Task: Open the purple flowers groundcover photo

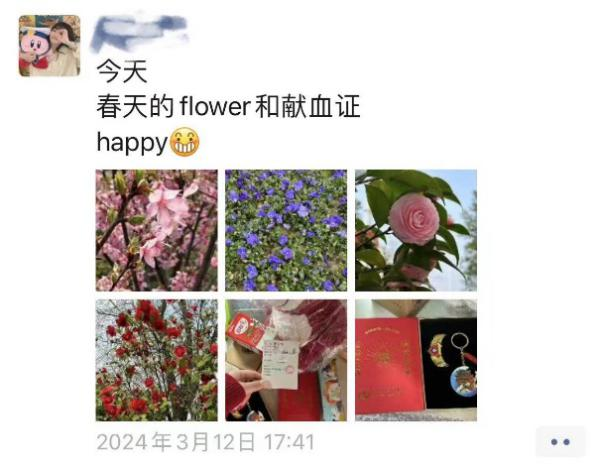Action: click(x=286, y=230)
